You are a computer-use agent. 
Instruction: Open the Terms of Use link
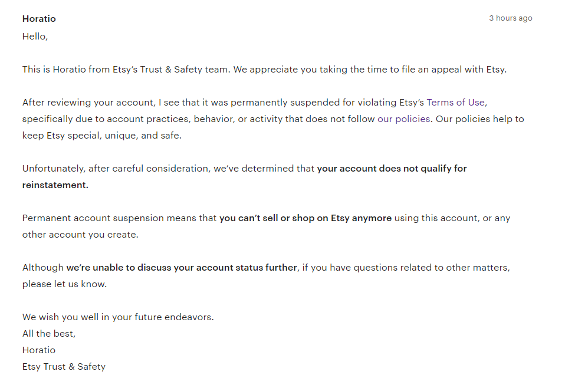(456, 103)
